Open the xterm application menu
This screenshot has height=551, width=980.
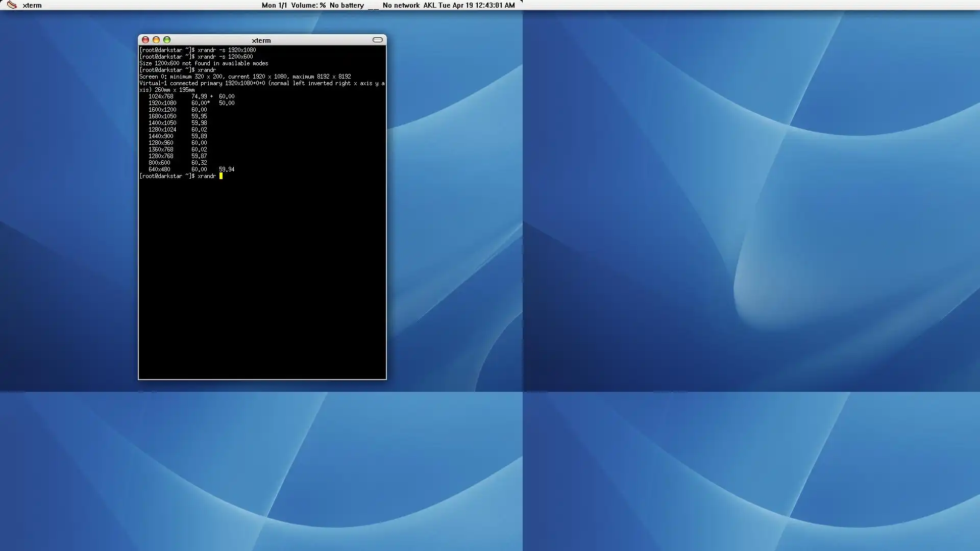32,5
